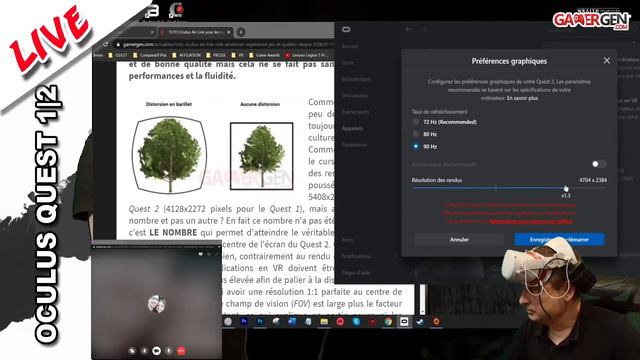Screen dimensions: 640x360
Task: Click the caller avatar in video call
Action: [156, 304]
